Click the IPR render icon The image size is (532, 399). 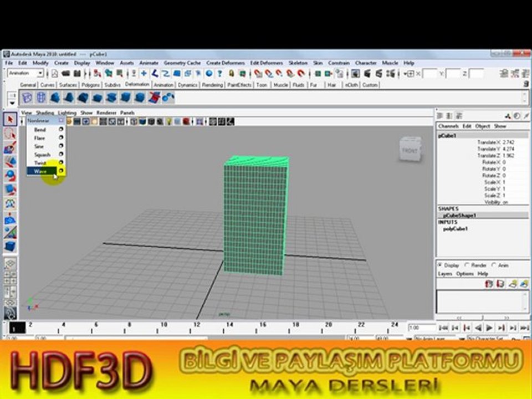pos(378,74)
